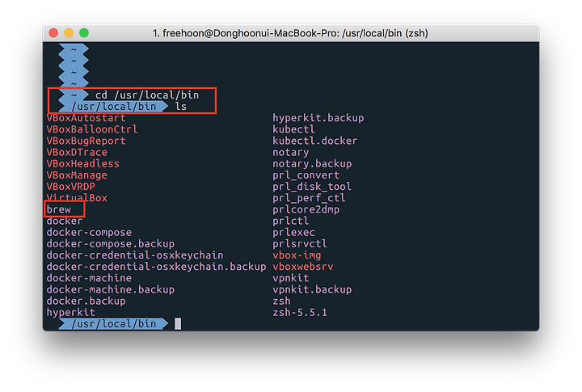Select the prl_perf_ctl entry
The image size is (582, 392).
click(309, 198)
